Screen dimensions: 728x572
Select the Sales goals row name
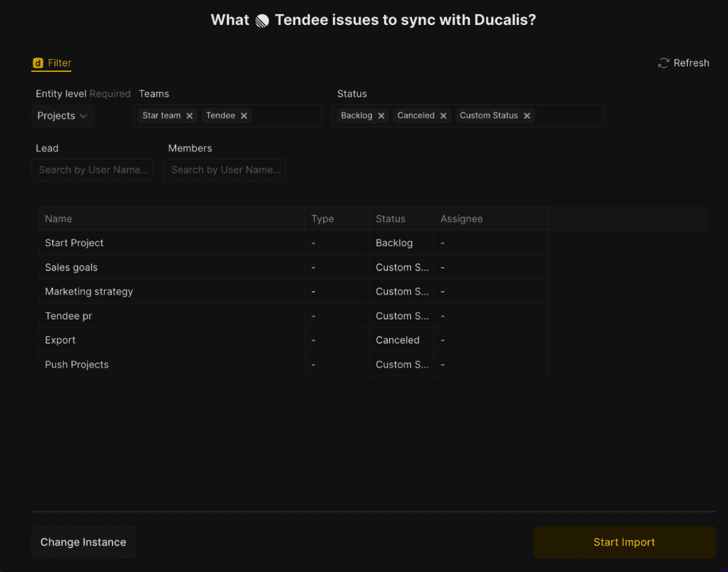[71, 268]
